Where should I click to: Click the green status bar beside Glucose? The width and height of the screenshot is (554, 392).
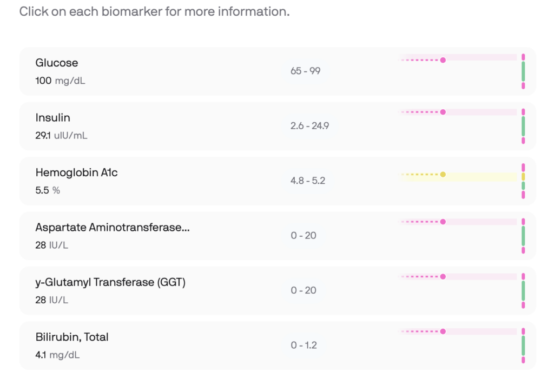pyautogui.click(x=523, y=71)
